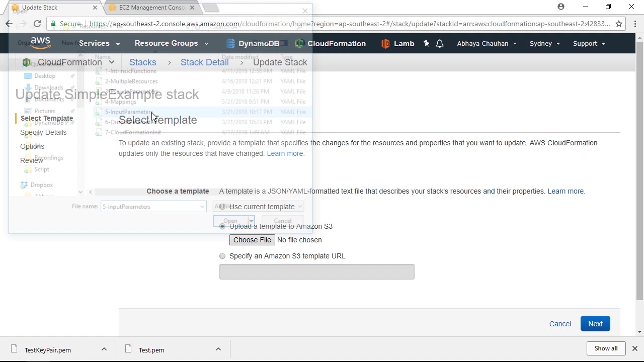Open the Chrome three-dot menu
Image resolution: width=644 pixels, height=362 pixels.
coord(635,24)
